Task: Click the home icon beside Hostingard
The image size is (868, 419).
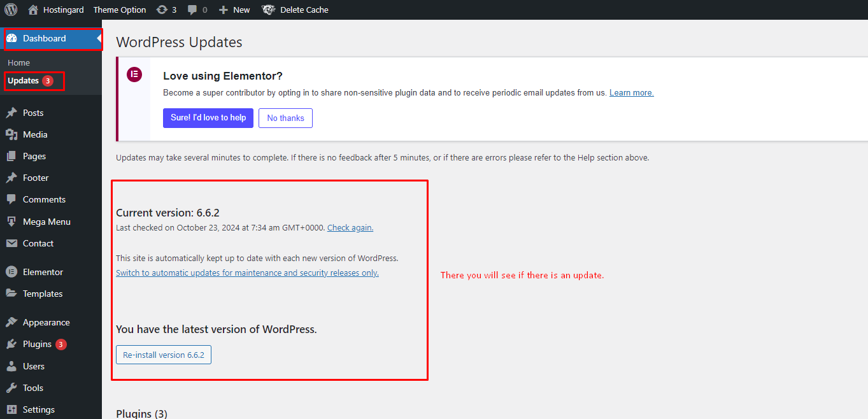Action: pos(33,10)
